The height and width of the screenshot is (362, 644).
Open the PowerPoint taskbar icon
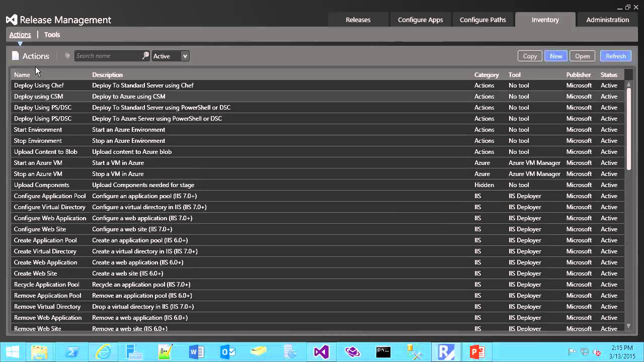tap(477, 352)
